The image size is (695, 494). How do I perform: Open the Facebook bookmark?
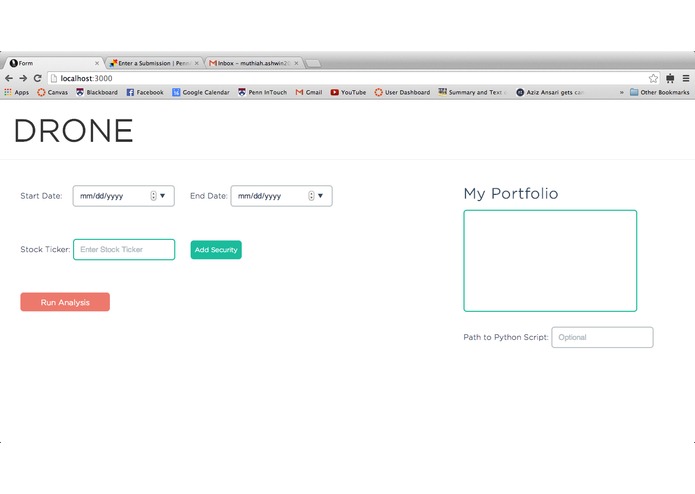pyautogui.click(x=145, y=92)
